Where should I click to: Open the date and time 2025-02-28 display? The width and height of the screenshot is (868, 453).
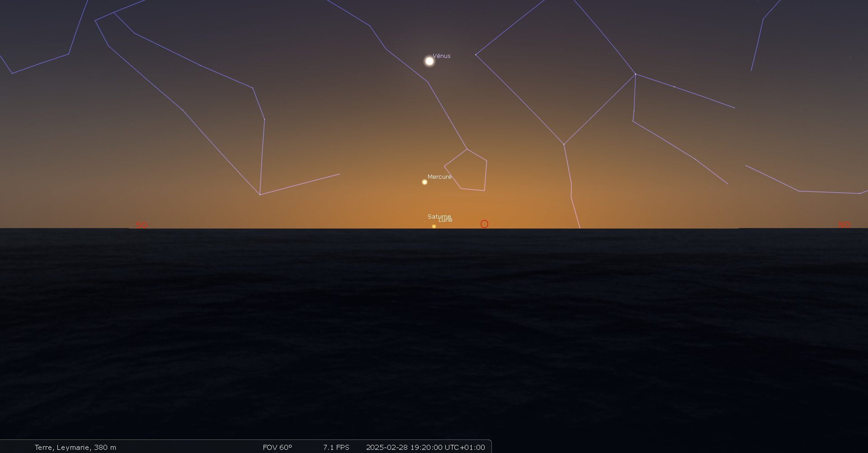[425, 447]
